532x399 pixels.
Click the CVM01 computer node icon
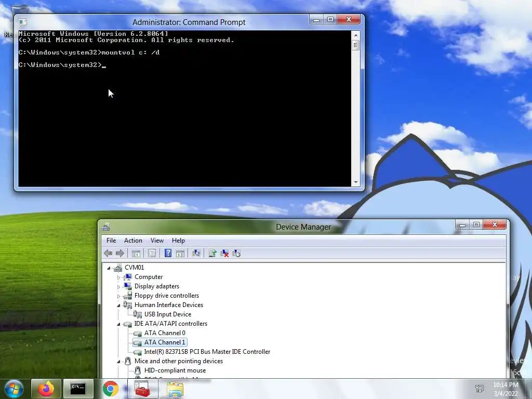click(x=118, y=268)
